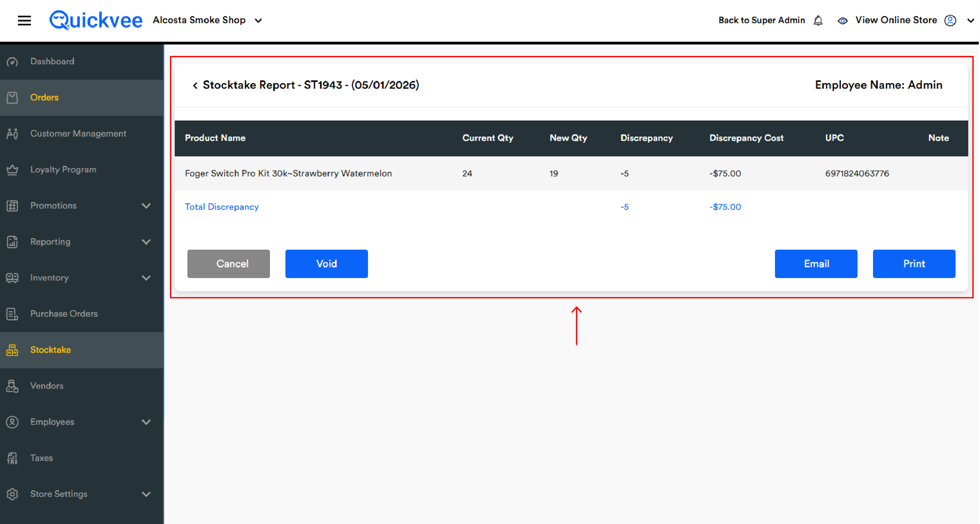Image resolution: width=980 pixels, height=524 pixels.
Task: Click the Stocktake boxes icon
Action: point(12,350)
